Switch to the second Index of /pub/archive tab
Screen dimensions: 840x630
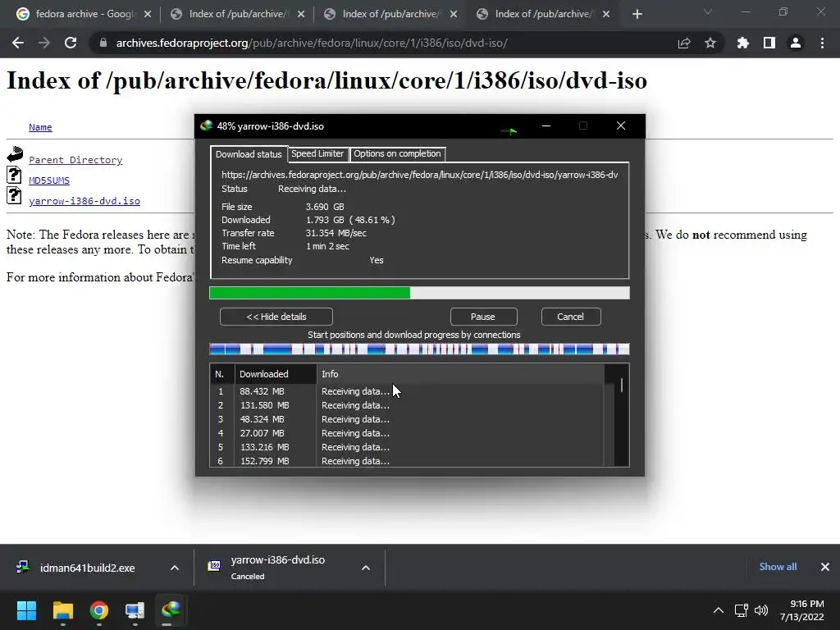pyautogui.click(x=391, y=14)
